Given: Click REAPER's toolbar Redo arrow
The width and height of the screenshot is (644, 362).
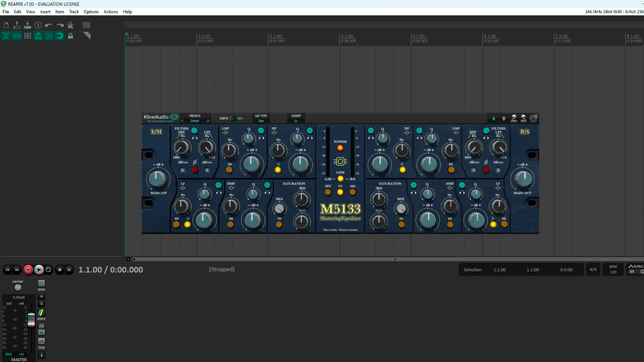Looking at the screenshot, I should 60,25.
